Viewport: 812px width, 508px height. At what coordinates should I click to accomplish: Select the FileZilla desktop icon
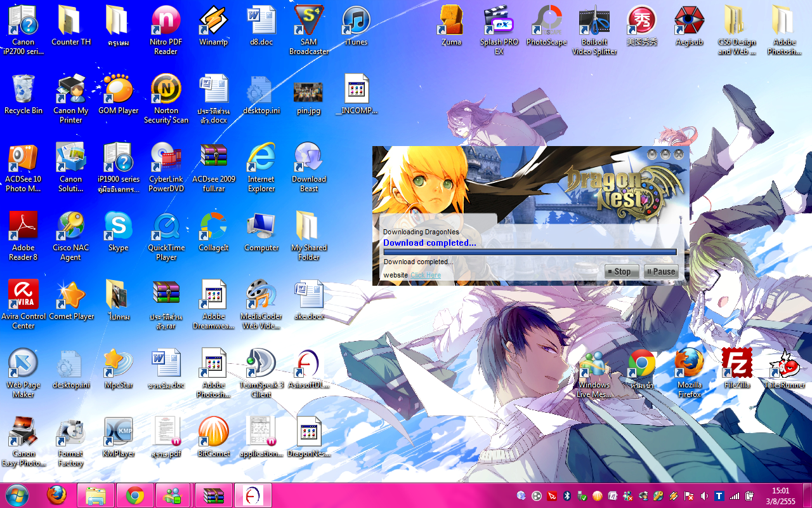[737, 368]
